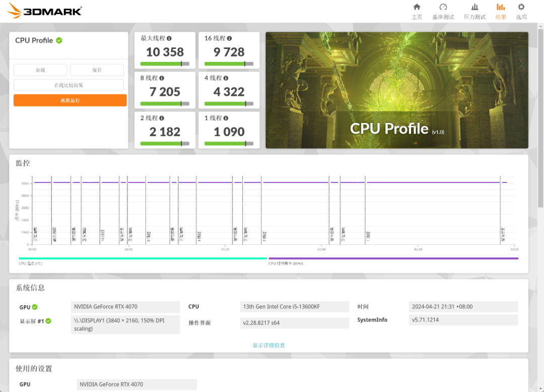Open the Results (结果) page
544x392 pixels.
tap(501, 12)
